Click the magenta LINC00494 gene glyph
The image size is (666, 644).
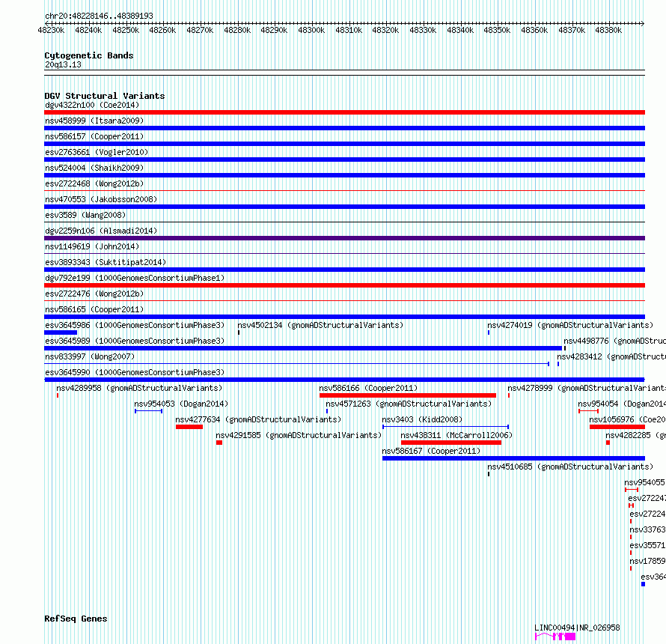(555, 637)
